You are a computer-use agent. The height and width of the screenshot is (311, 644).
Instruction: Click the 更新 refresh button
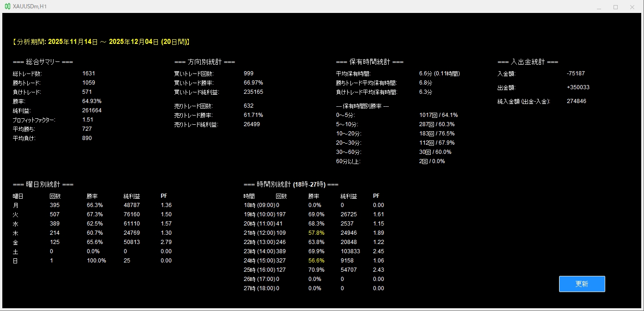582,284
